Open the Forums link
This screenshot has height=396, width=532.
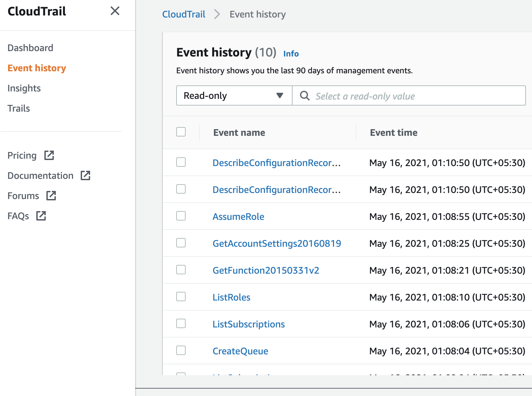tap(23, 196)
